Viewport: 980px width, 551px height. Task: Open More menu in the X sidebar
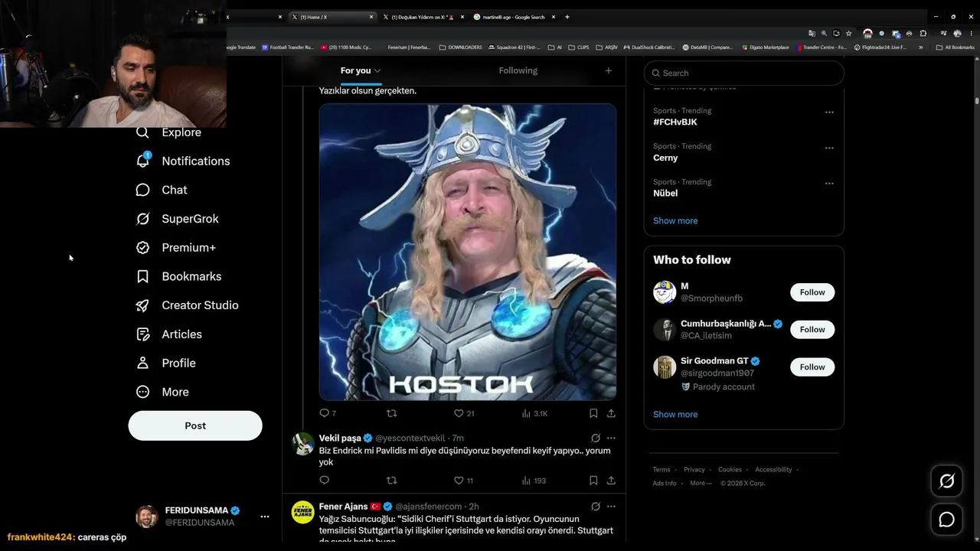tap(162, 392)
